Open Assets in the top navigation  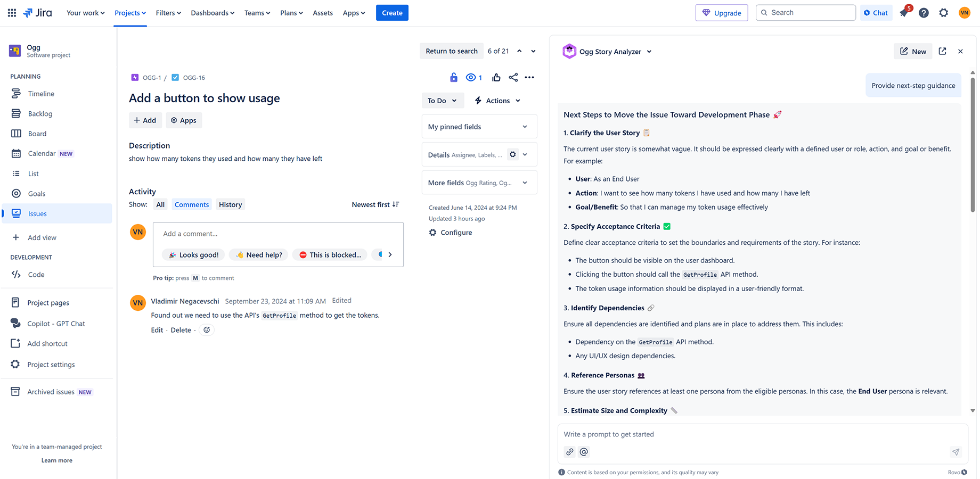(x=323, y=13)
